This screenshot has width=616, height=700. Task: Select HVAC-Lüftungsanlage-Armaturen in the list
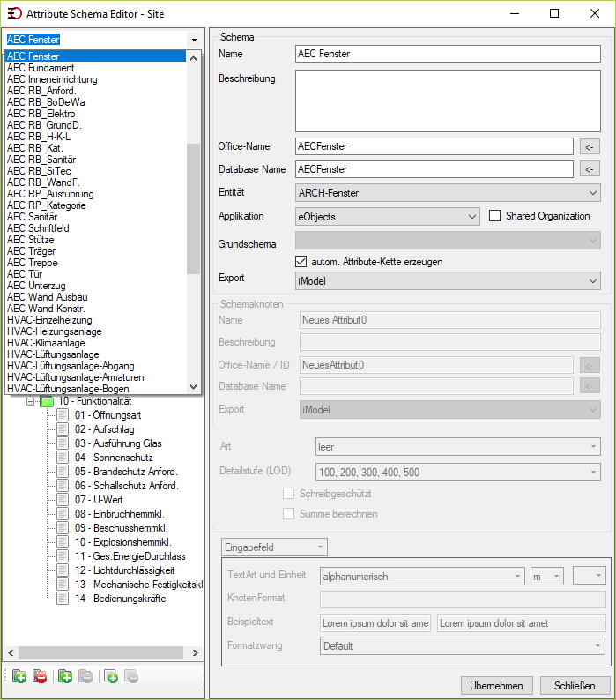point(96,377)
